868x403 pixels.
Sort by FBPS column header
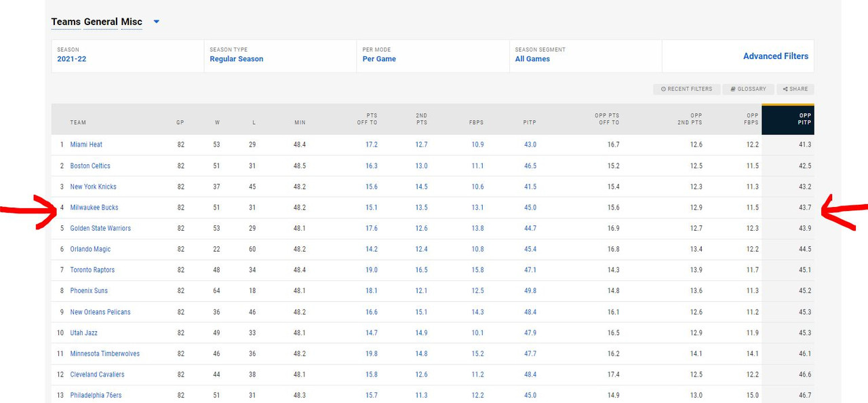click(x=476, y=123)
